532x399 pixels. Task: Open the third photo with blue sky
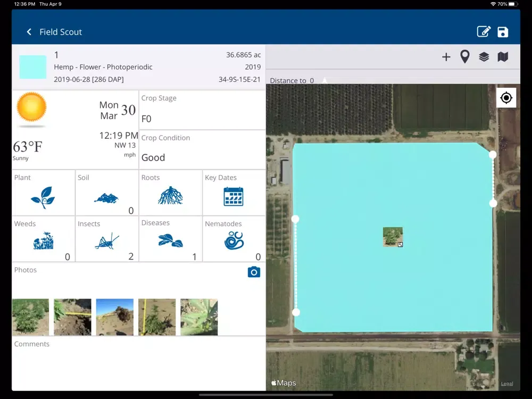115,317
